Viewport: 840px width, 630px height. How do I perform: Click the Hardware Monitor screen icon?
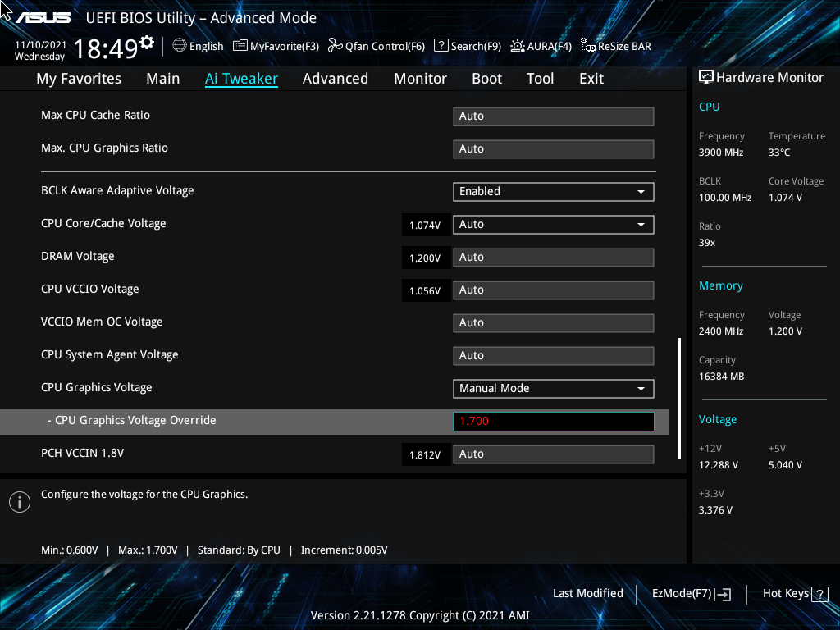tap(706, 78)
